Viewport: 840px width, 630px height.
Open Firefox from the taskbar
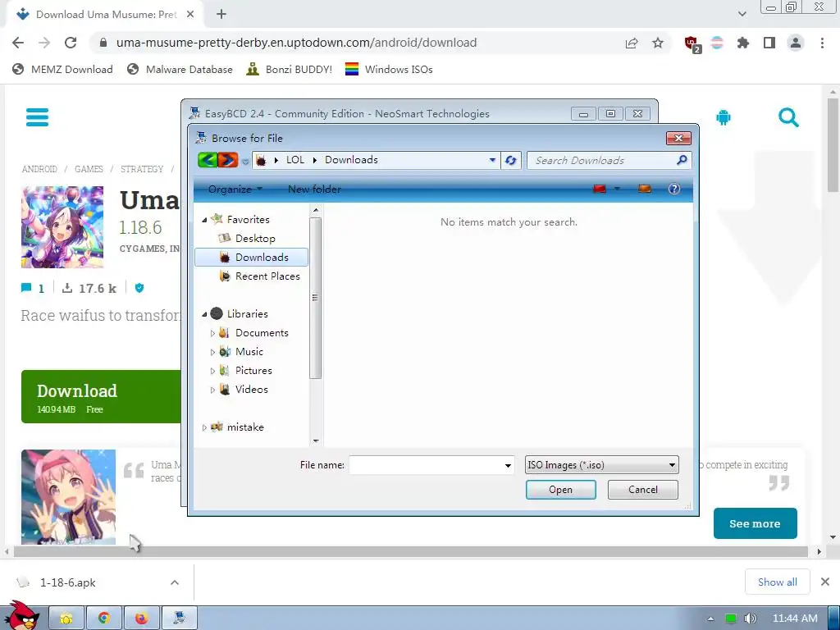tap(141, 619)
